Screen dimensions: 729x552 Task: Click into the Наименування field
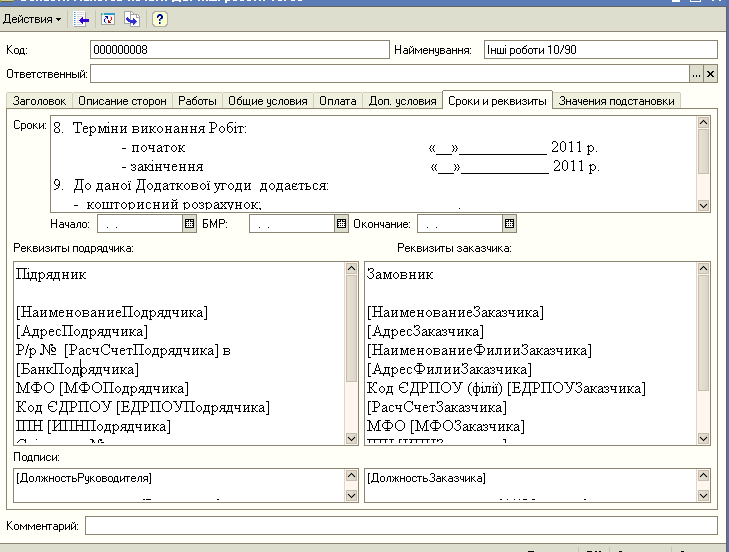click(600, 49)
